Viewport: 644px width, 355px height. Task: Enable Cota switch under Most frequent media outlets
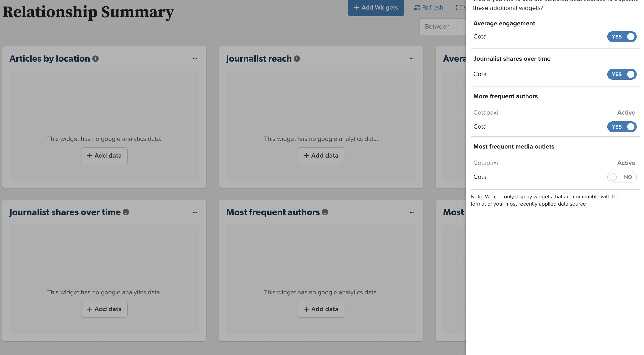[622, 177]
